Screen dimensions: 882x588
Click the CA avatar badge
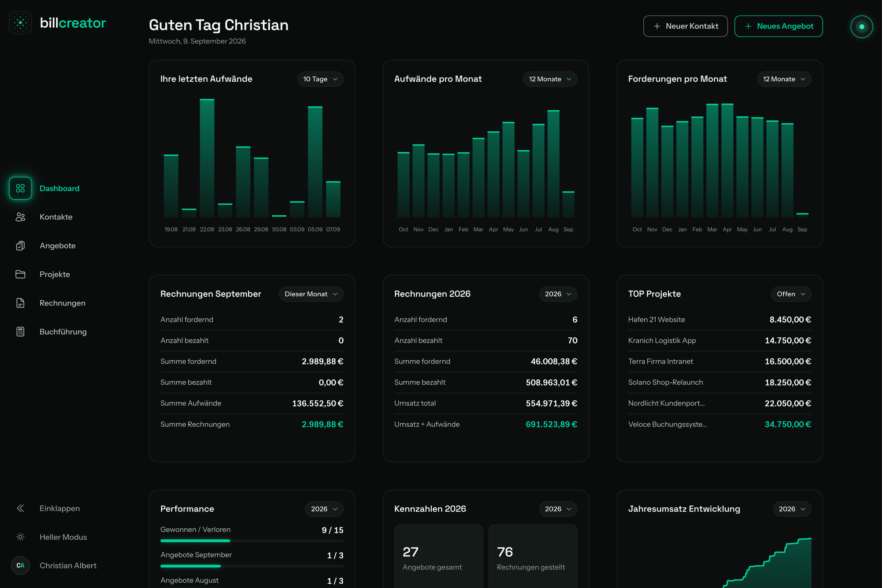20,565
